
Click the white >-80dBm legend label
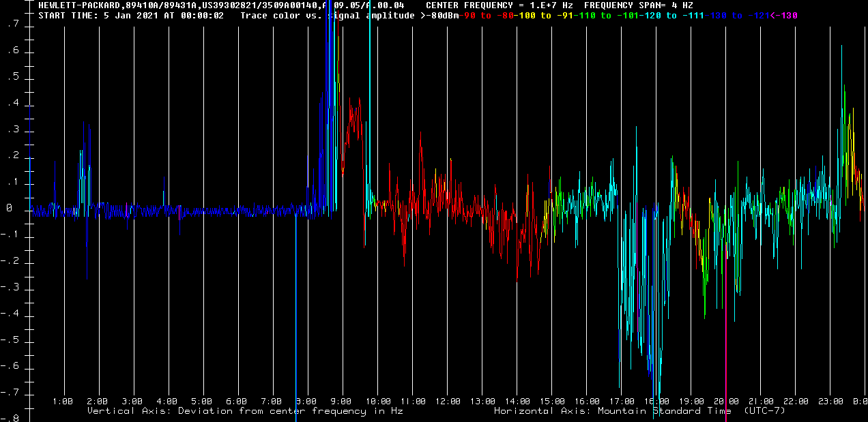pyautogui.click(x=436, y=16)
